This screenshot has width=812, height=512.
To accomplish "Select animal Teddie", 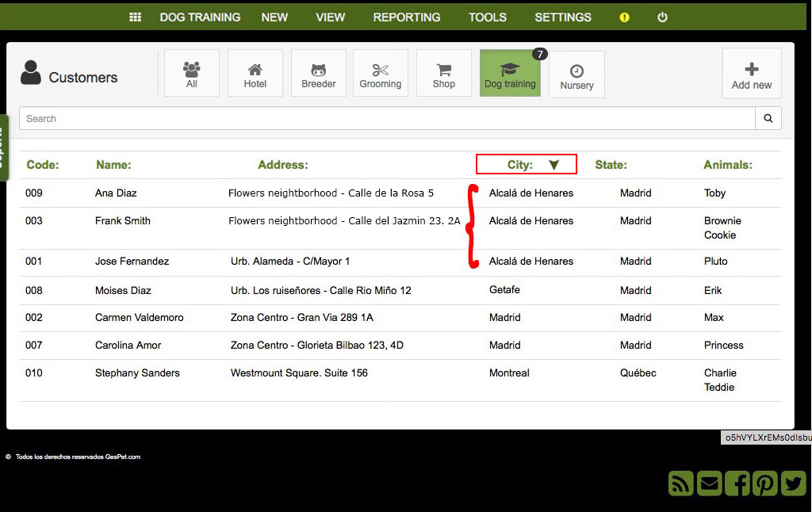I will [x=718, y=388].
